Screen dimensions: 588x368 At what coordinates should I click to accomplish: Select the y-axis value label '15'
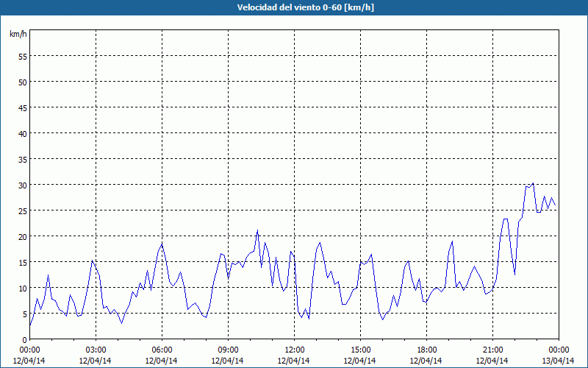tap(23, 263)
